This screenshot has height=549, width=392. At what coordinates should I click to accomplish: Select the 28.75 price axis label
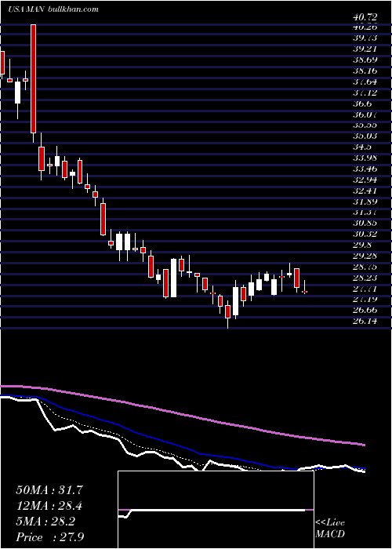click(365, 267)
